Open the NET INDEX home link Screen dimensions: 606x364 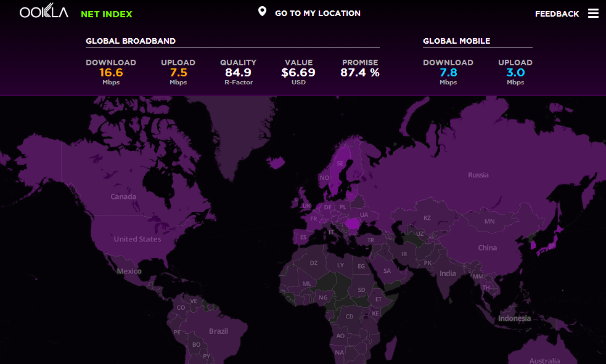(x=106, y=14)
